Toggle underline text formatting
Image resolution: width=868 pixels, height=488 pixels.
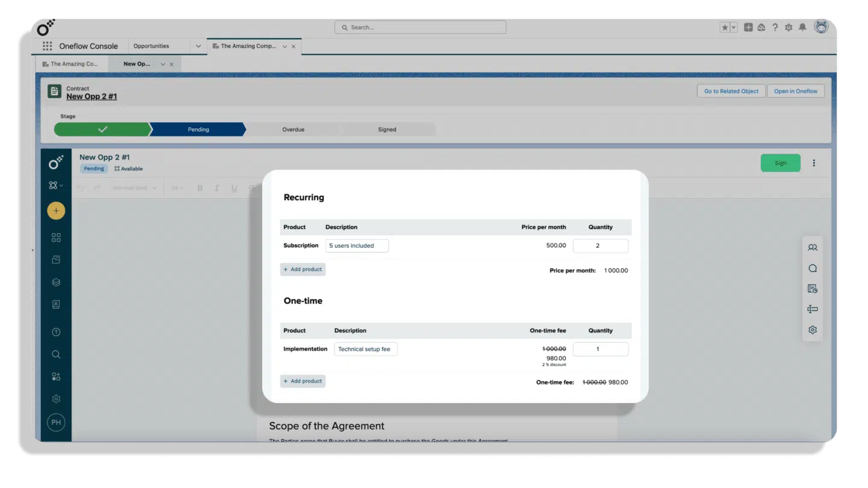coord(234,188)
